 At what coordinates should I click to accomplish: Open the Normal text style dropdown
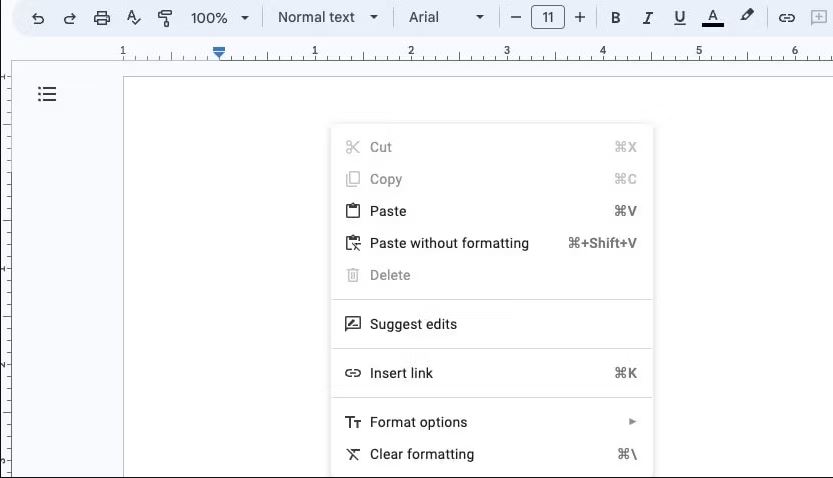(328, 18)
